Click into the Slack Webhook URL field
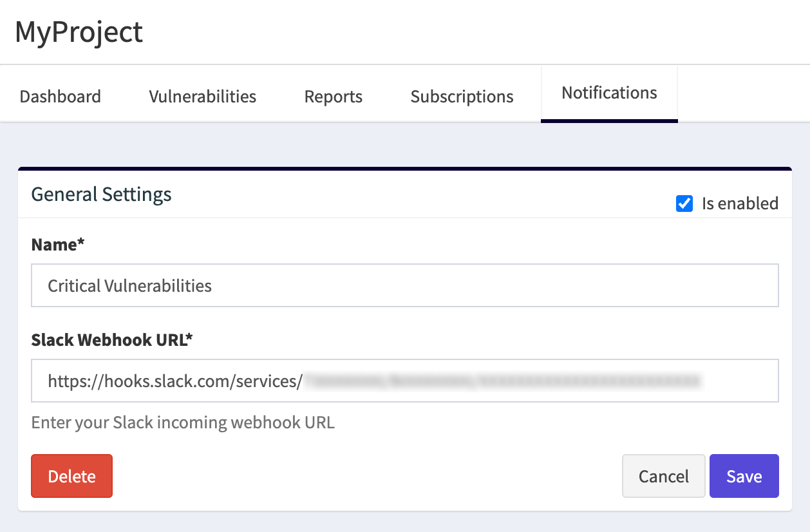 click(404, 381)
